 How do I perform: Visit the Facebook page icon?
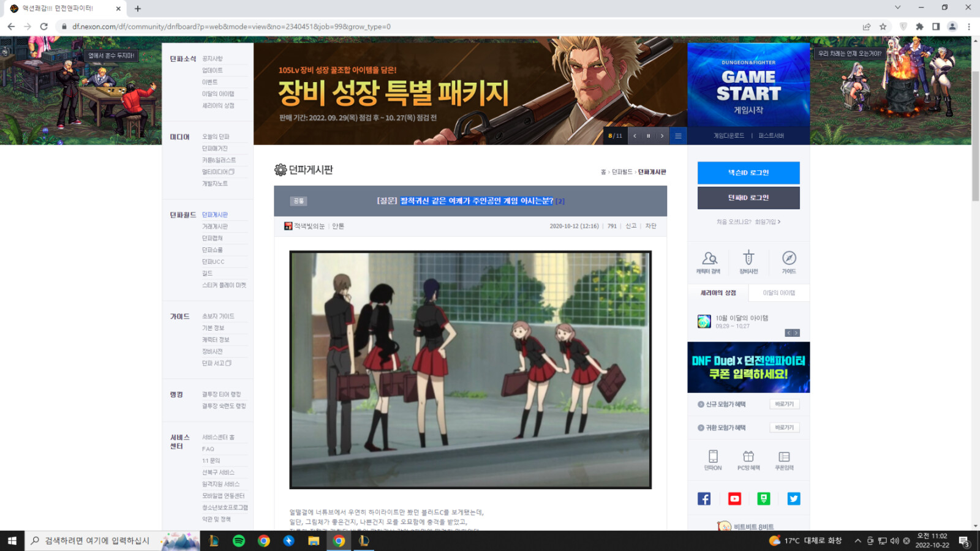point(704,499)
